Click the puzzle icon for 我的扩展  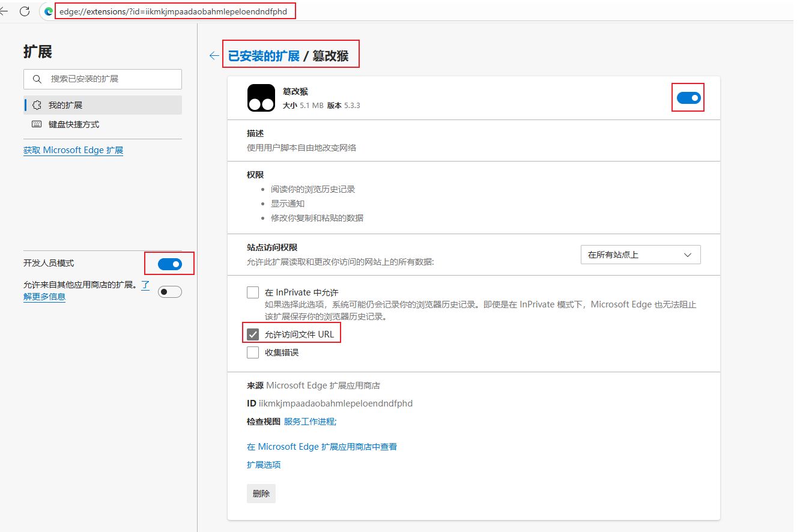[37, 105]
